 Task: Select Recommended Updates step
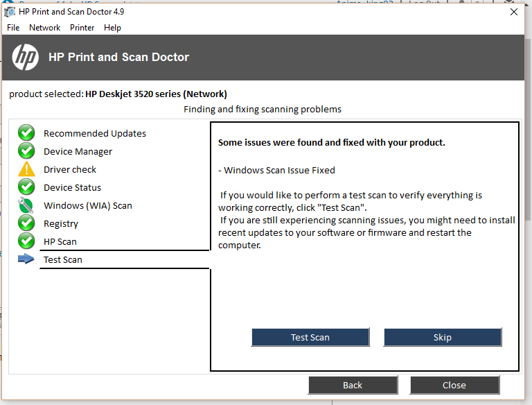pos(95,133)
